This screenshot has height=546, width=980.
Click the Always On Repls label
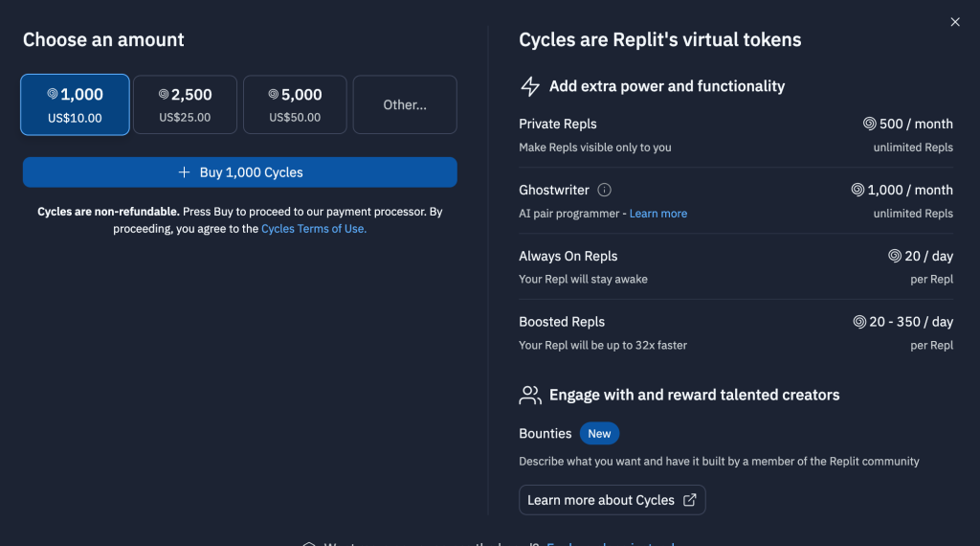(568, 256)
